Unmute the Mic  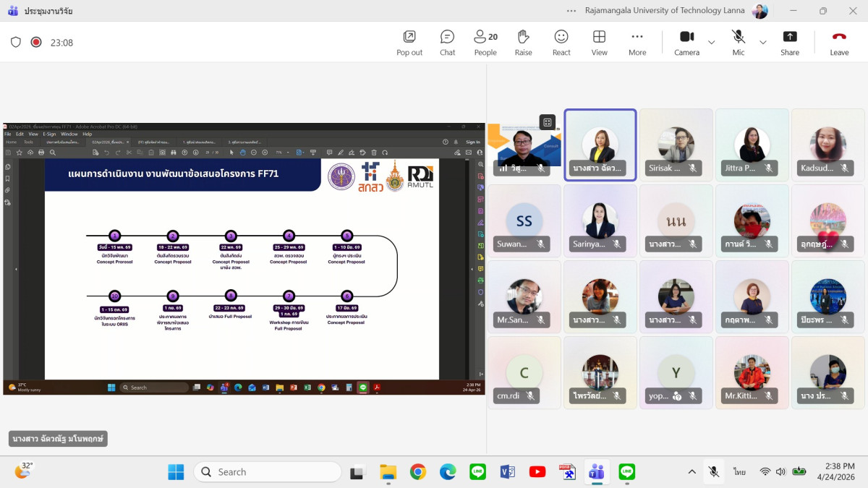[x=738, y=42]
